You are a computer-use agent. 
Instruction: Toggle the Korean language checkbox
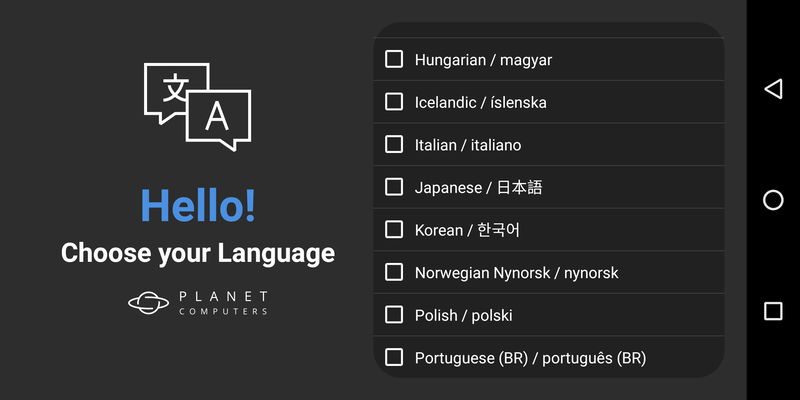tap(394, 229)
